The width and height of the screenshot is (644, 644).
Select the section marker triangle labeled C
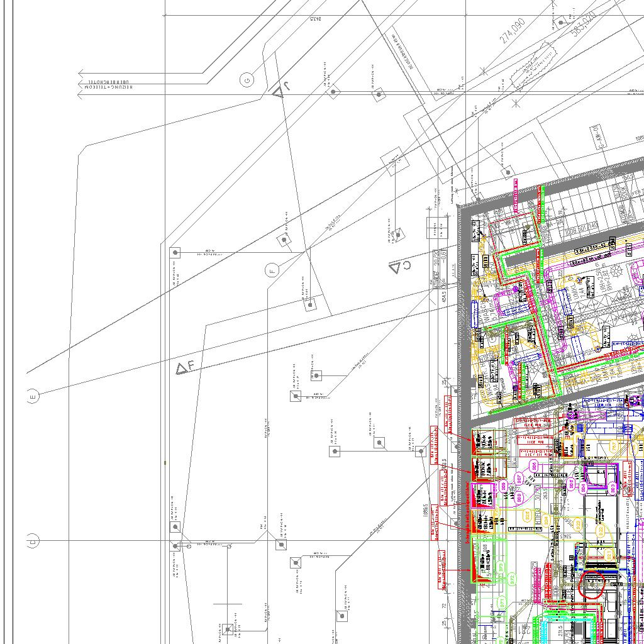point(396,267)
